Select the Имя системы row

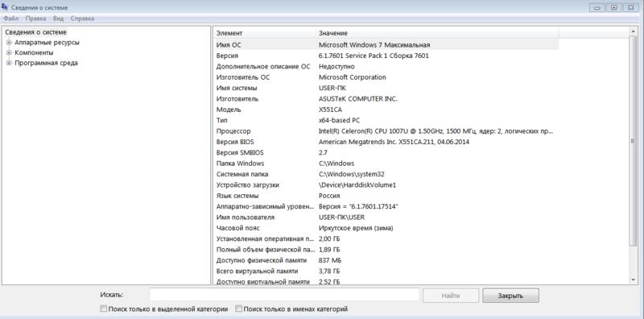386,88
